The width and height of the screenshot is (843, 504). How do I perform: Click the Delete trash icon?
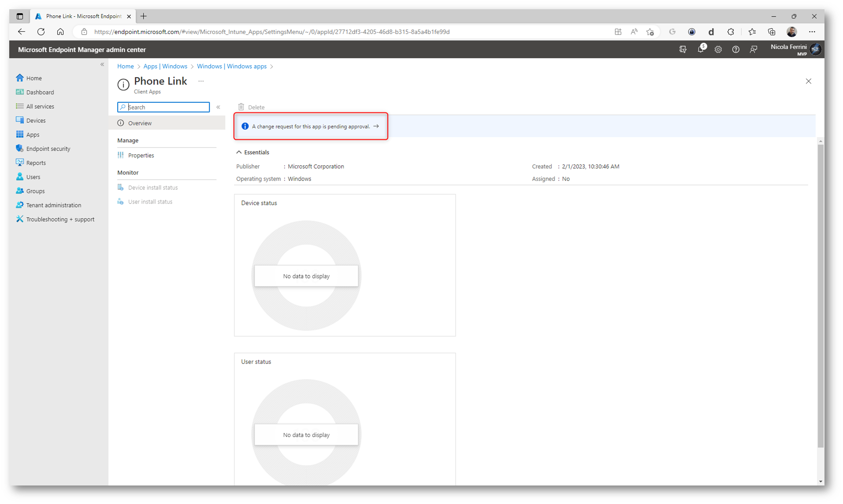pos(241,107)
